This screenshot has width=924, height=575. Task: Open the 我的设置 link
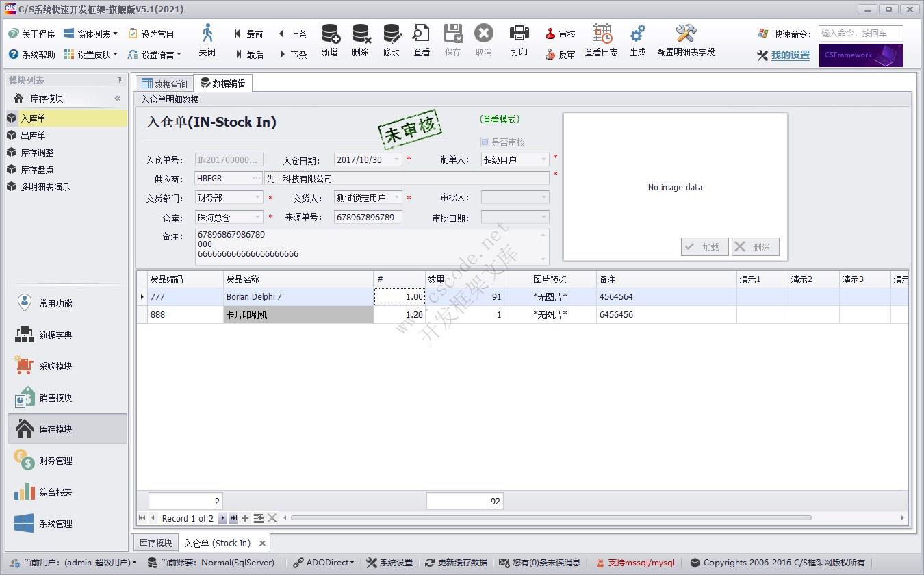click(x=790, y=55)
